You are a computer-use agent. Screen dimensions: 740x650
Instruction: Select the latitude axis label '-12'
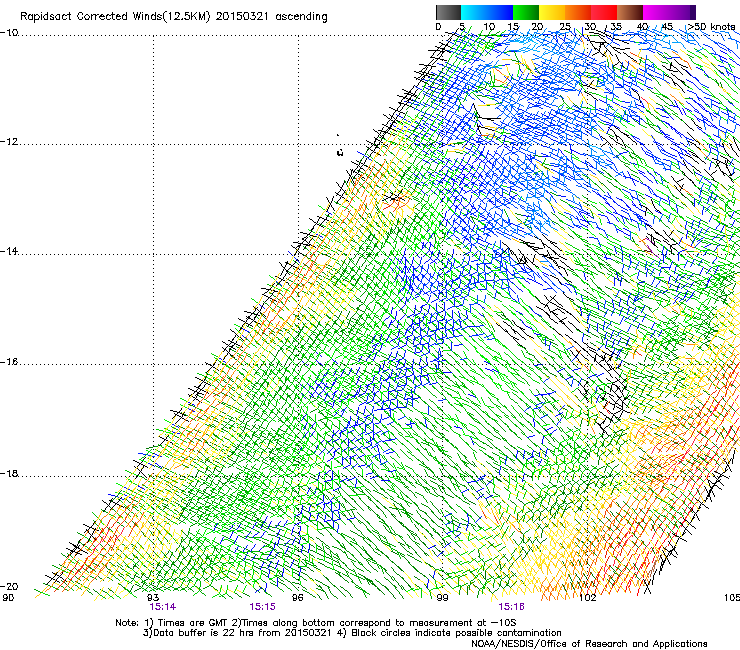(9, 142)
